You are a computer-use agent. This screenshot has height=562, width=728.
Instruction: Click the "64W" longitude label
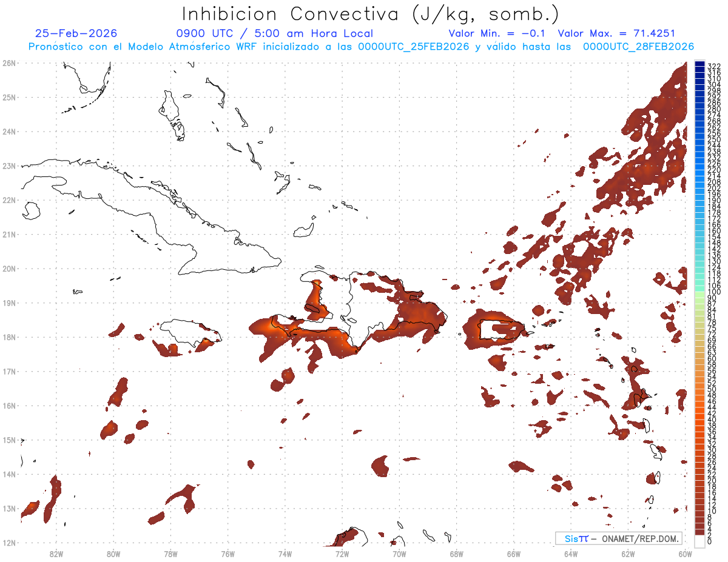pos(571,554)
